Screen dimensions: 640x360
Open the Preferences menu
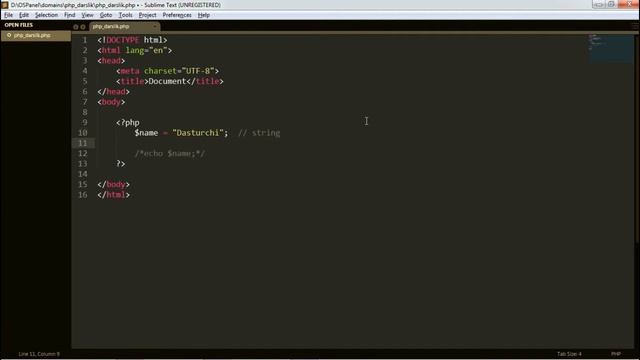tap(177, 15)
